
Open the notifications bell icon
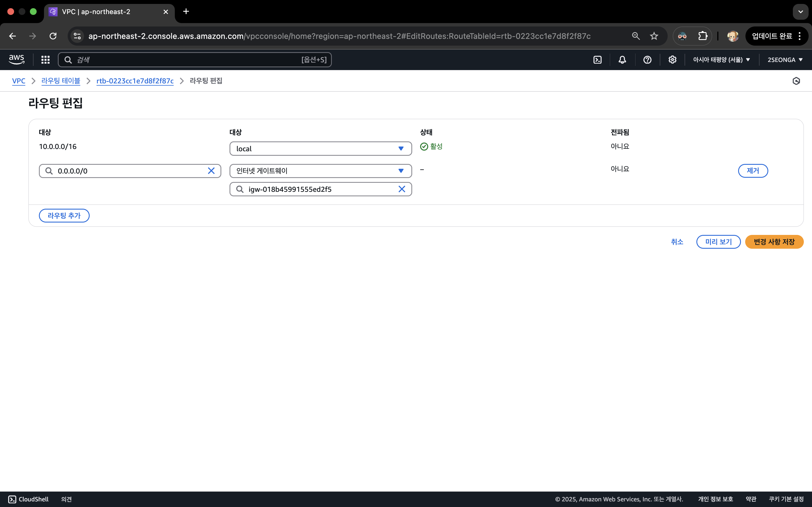coord(622,60)
